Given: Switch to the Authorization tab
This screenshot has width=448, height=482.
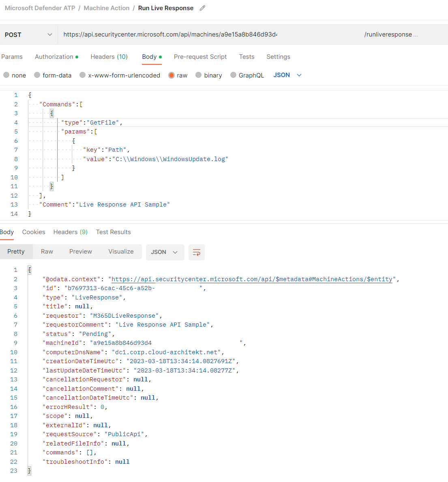Looking at the screenshot, I should click(x=56, y=57).
